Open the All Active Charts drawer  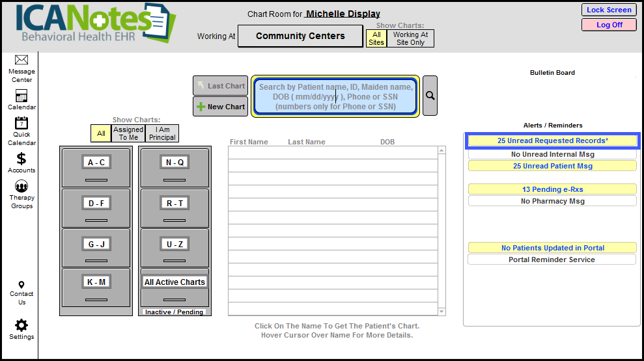tap(175, 287)
